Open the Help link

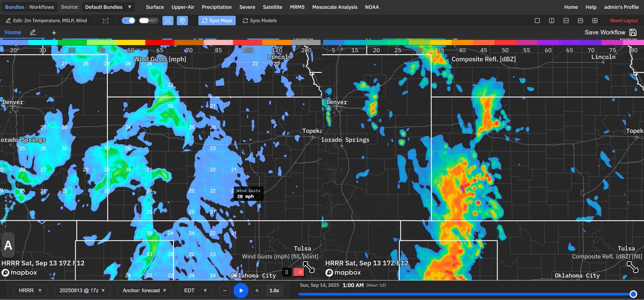(x=591, y=7)
